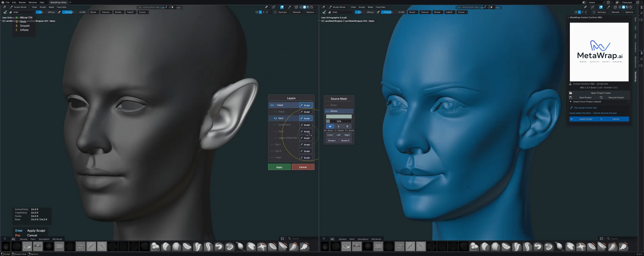The width and height of the screenshot is (644, 256).
Task: Click size pressure icon in grey-head viewport header
Action: pyautogui.click(x=59, y=12)
